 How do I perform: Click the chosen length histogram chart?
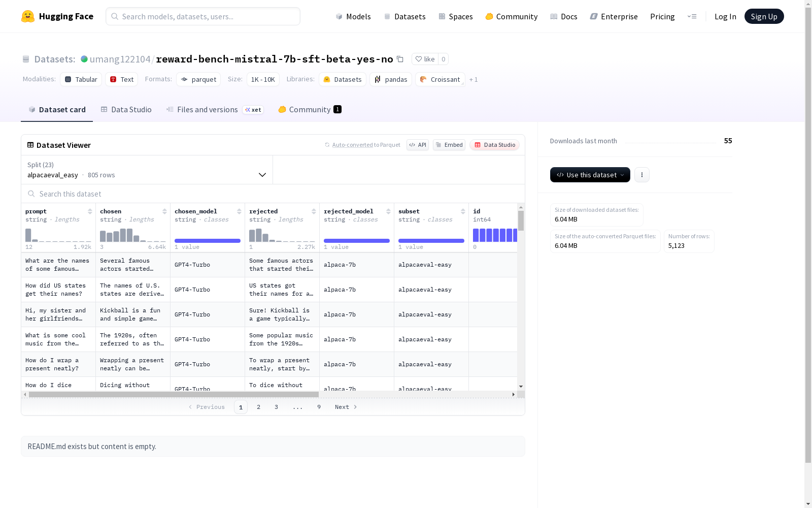tap(133, 235)
